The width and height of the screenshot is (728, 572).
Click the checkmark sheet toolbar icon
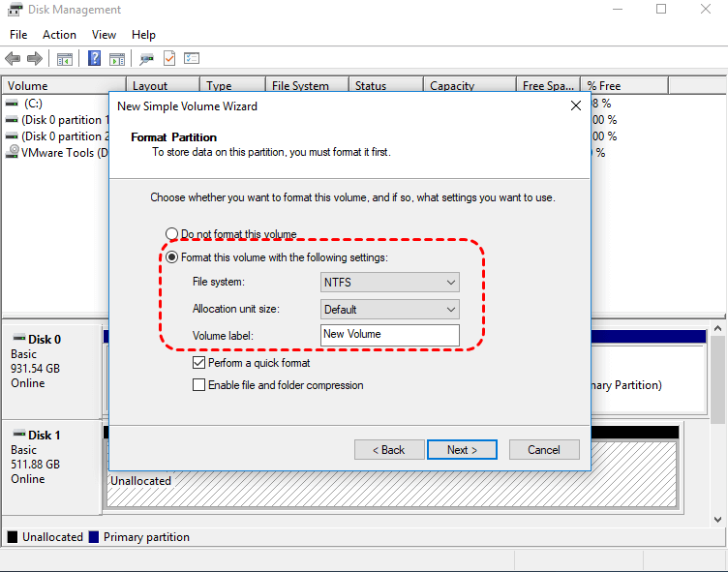[169, 59]
